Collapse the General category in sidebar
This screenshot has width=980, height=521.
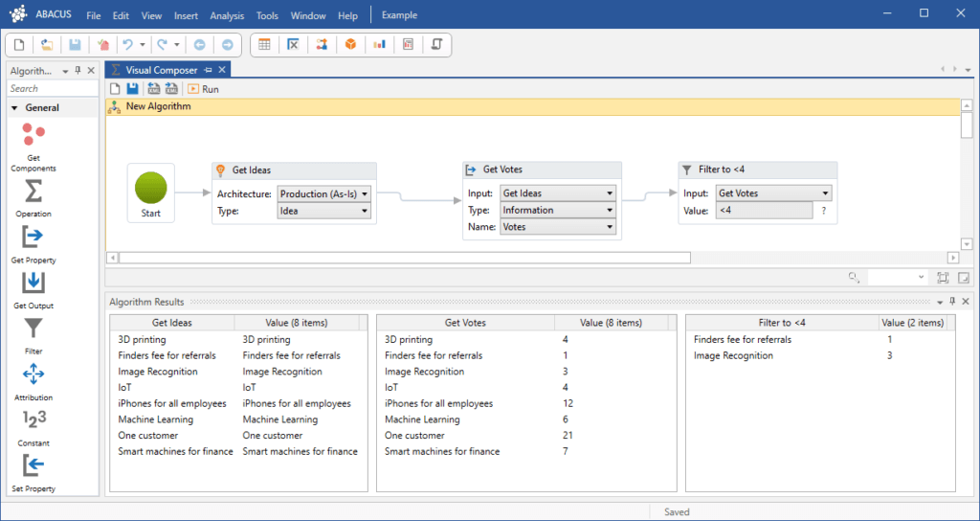coord(15,108)
